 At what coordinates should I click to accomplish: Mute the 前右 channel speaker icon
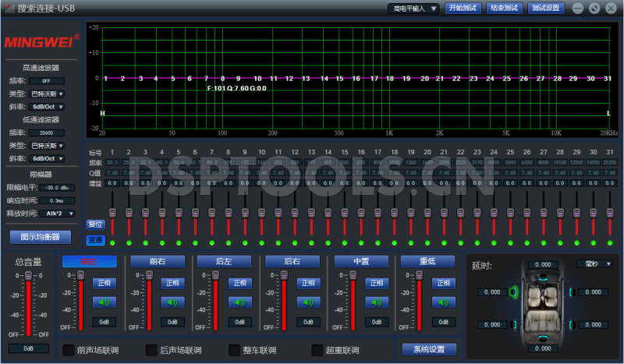(172, 302)
